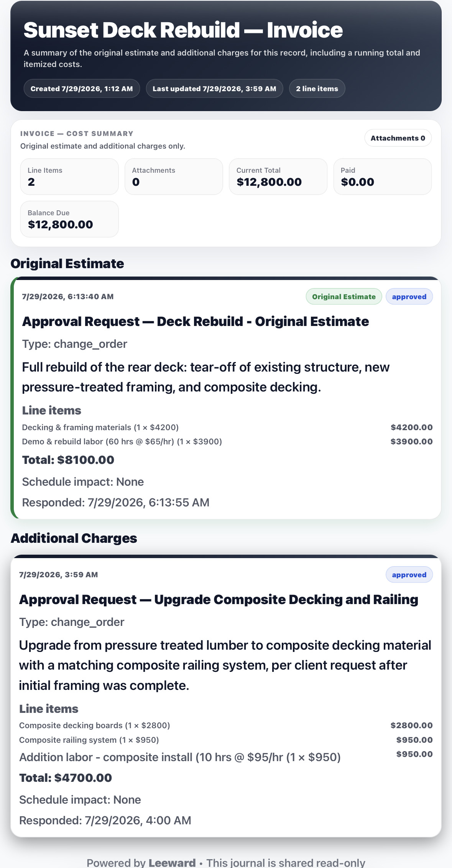
Task: Select Composite railing system line item
Action: point(226,740)
